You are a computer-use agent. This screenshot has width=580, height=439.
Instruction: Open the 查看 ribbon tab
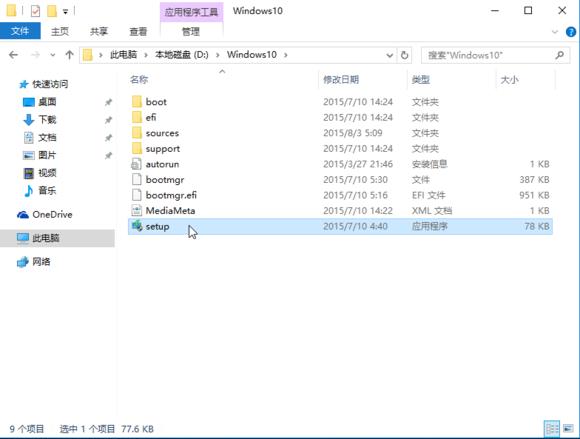(x=138, y=31)
